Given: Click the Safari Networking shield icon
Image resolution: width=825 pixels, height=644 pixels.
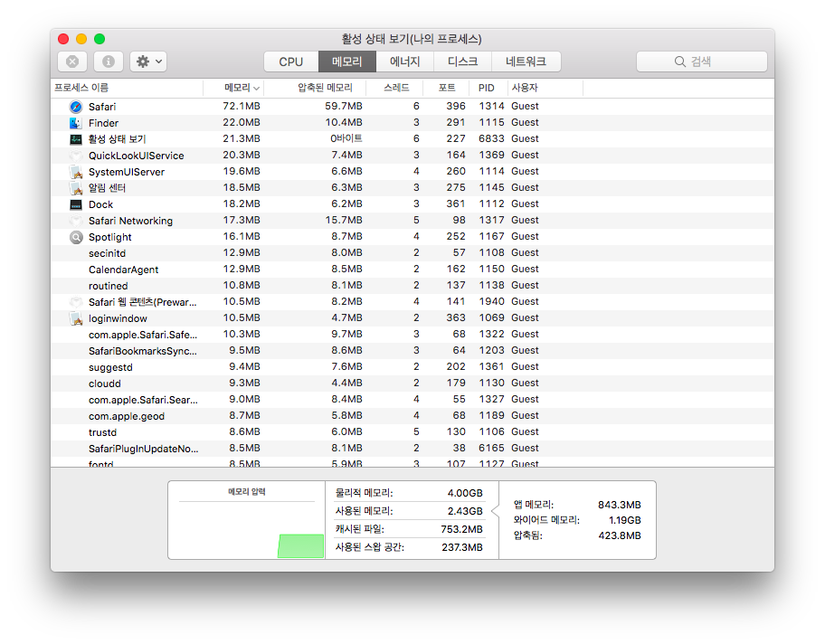Looking at the screenshot, I should 76,221.
